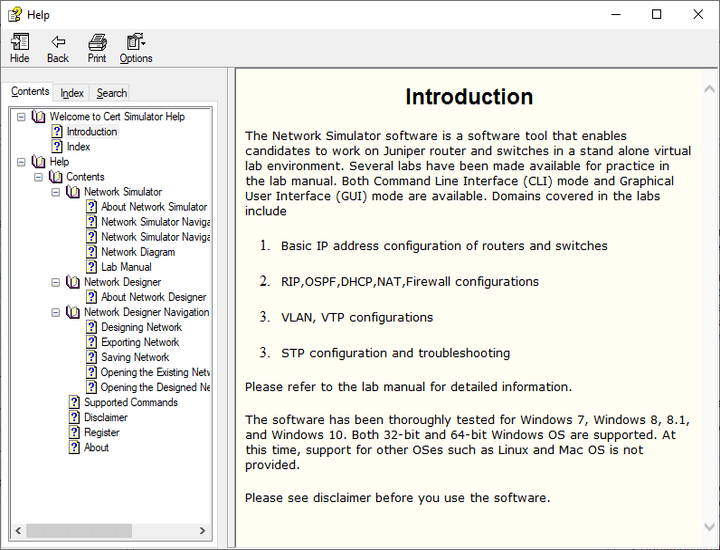Click the content pane scroll up arrow
The image size is (720, 550).
709,89
